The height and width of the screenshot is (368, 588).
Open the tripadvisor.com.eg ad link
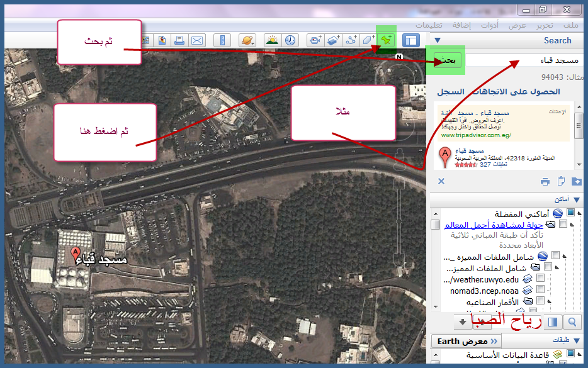pos(476,135)
